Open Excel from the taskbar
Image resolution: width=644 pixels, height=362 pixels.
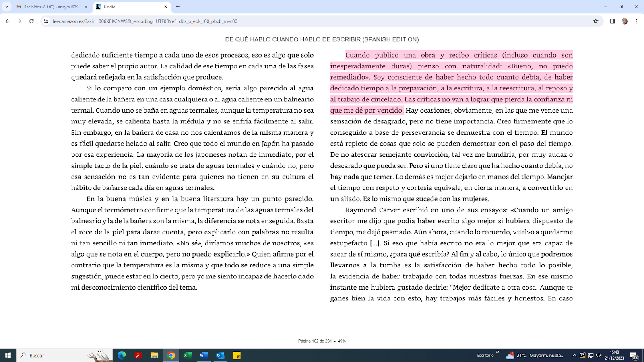188,355
